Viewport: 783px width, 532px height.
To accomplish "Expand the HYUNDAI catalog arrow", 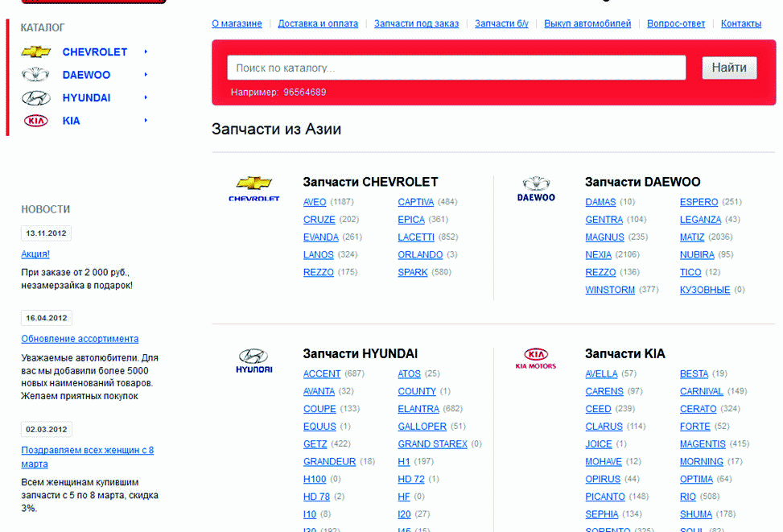I will click(x=146, y=97).
